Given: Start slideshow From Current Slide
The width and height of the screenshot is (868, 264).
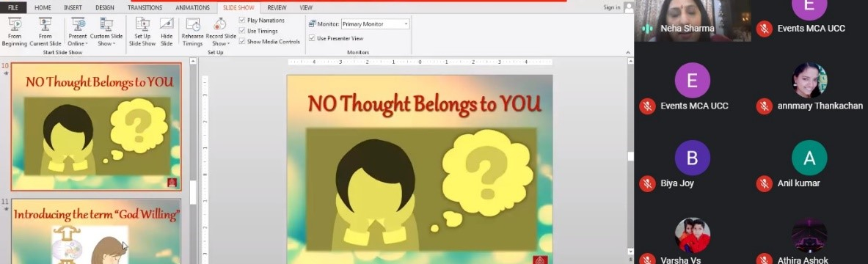Looking at the screenshot, I should [x=45, y=32].
